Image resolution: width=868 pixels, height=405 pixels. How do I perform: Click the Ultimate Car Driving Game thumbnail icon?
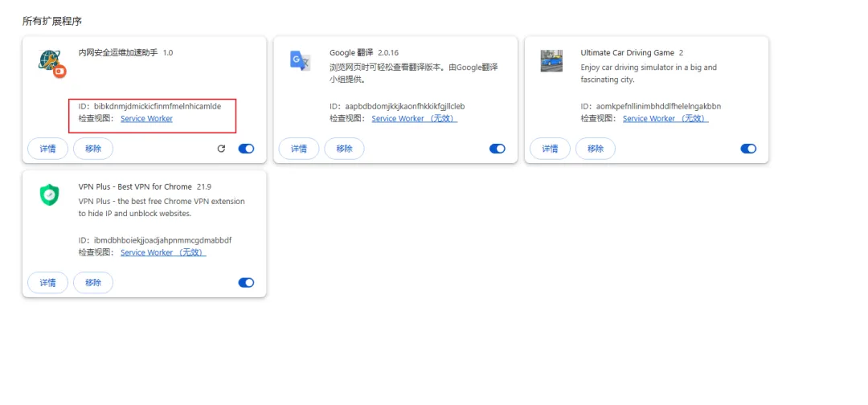pyautogui.click(x=551, y=60)
